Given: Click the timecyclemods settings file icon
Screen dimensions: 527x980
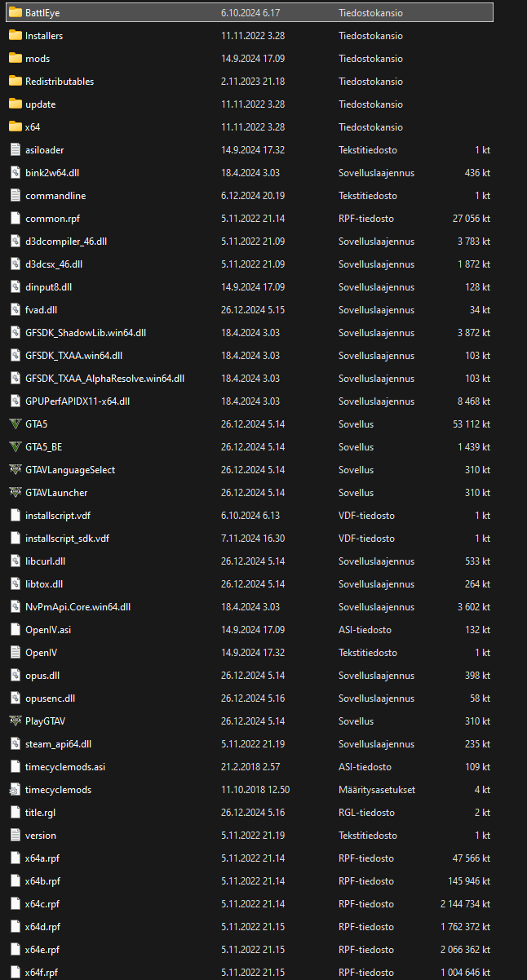Looking at the screenshot, I should coord(15,790).
